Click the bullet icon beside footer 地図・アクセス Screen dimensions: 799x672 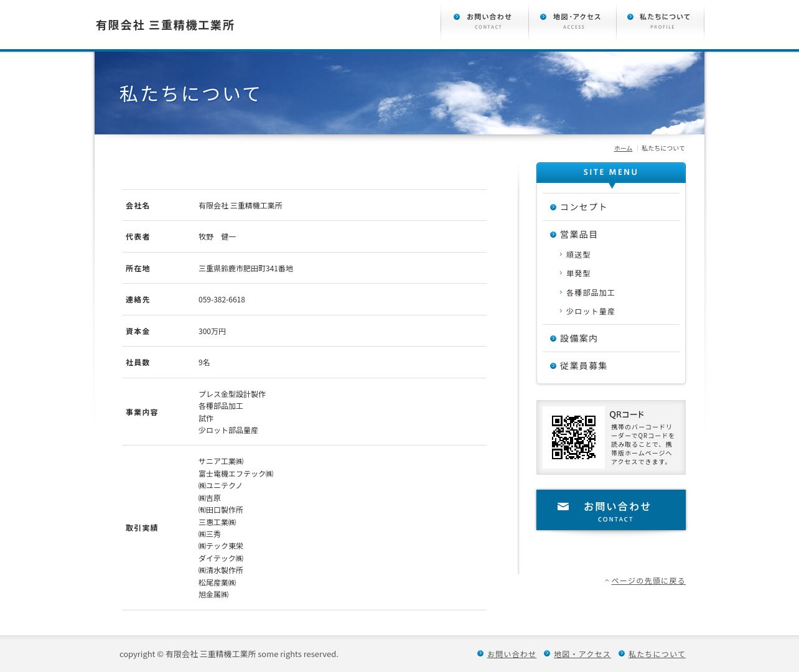click(547, 653)
